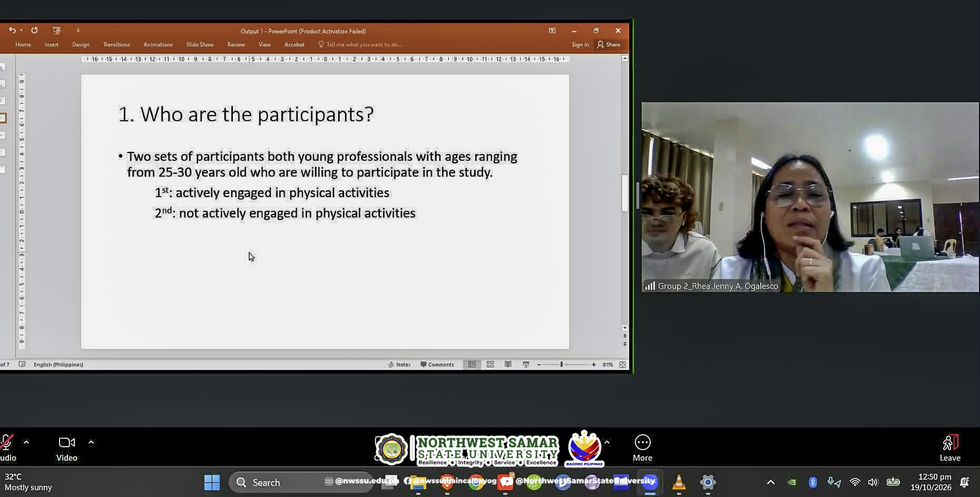Open the View tab

264,45
